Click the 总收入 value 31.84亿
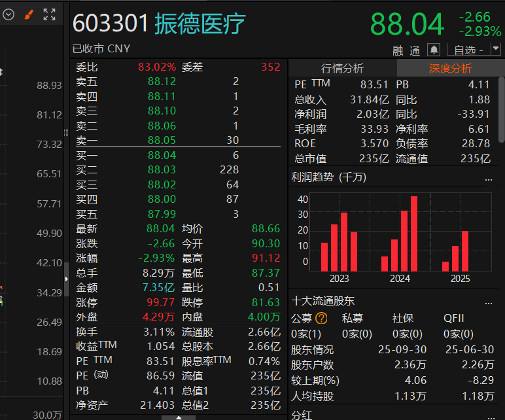Screen dimensions: 505x420 tap(370, 99)
